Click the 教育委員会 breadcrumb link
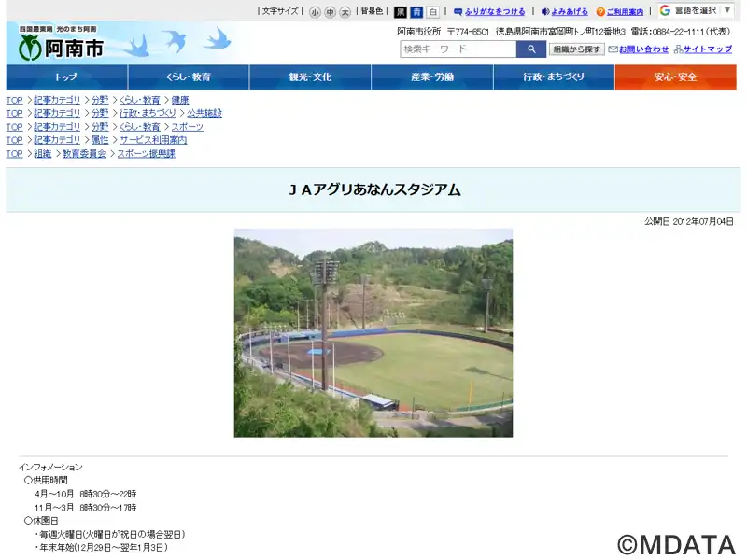The width and height of the screenshot is (747, 560). coord(84,154)
